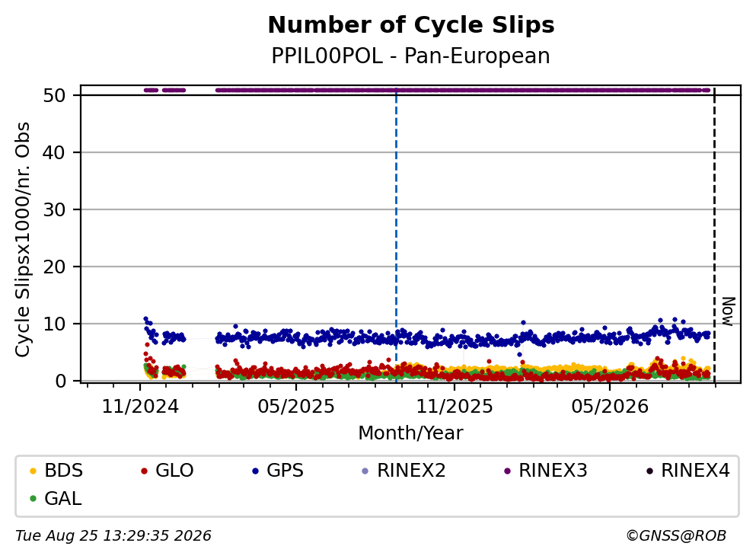
Task: Click the ©GNSS@ROB copyright text
Action: click(x=676, y=536)
